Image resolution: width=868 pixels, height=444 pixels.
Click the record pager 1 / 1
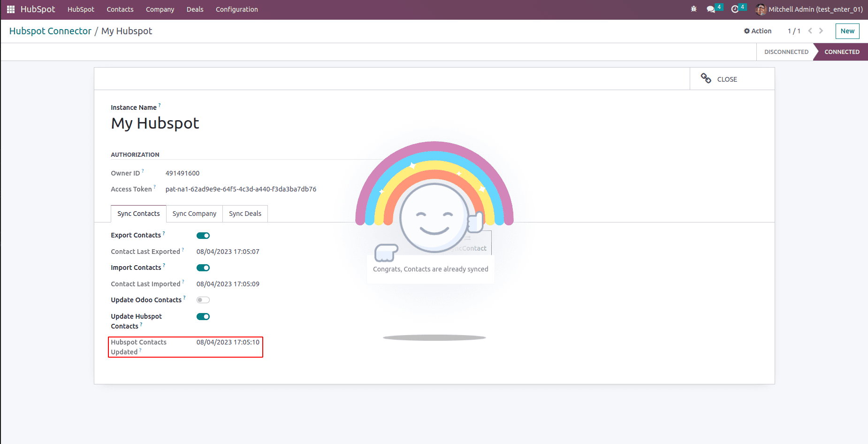pos(794,31)
